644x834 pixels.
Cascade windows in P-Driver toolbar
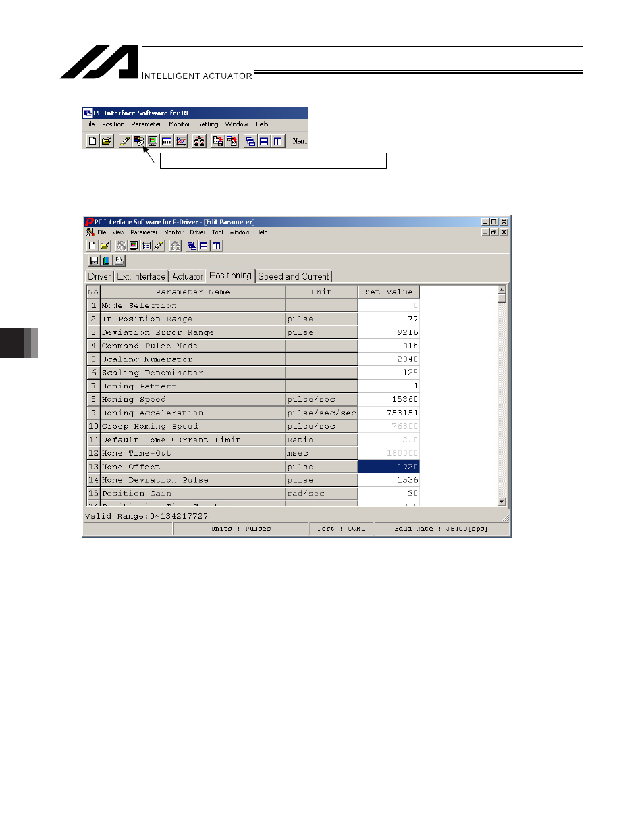point(192,246)
